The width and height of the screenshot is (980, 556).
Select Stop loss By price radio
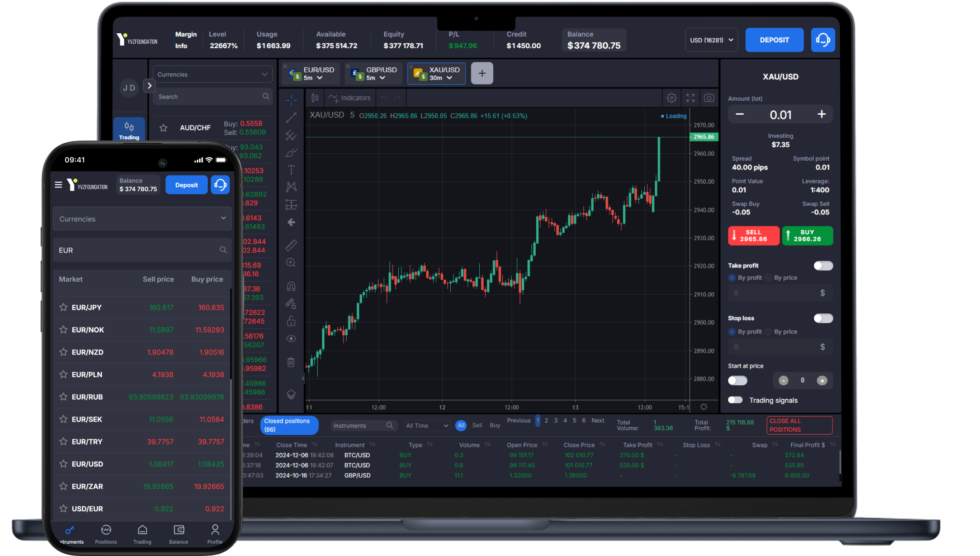tap(768, 332)
